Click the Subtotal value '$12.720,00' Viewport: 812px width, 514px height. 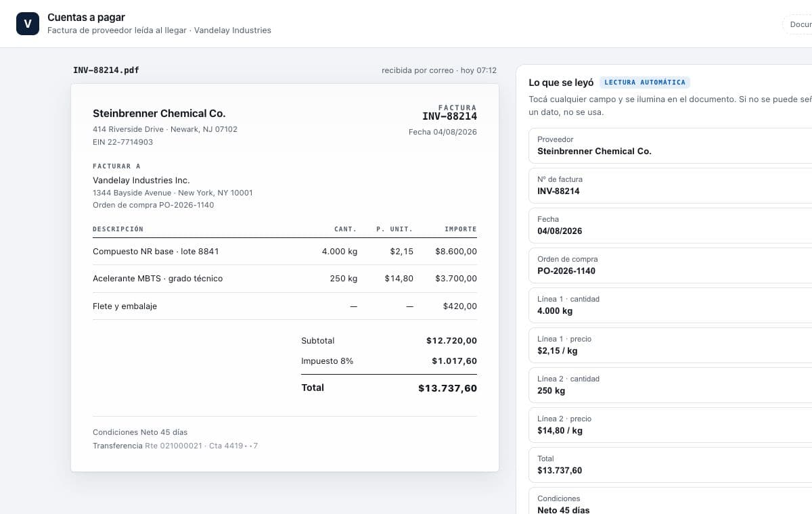pos(451,341)
